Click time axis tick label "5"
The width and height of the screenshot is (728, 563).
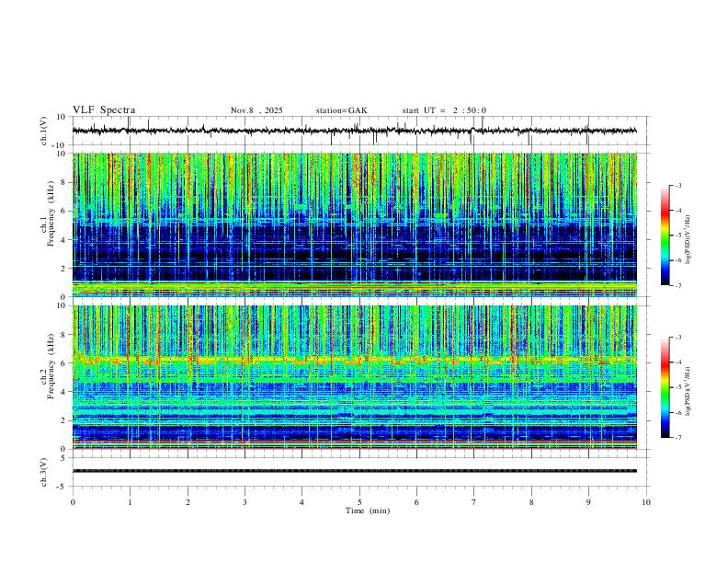[359, 502]
